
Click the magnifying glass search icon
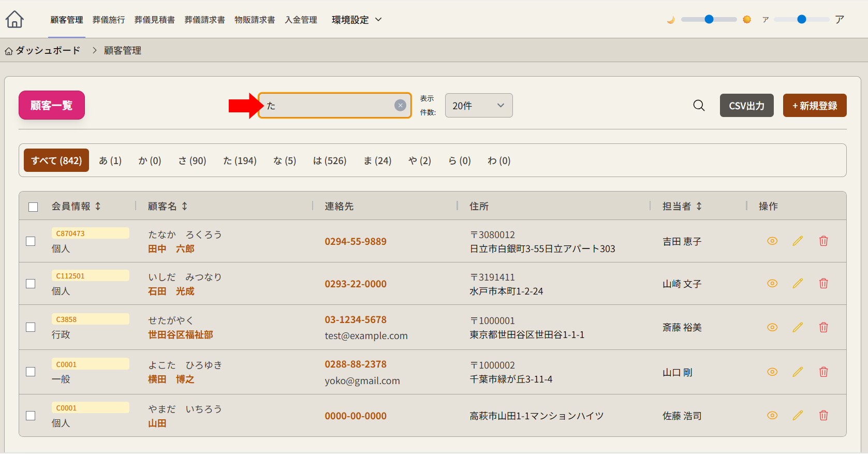(699, 106)
